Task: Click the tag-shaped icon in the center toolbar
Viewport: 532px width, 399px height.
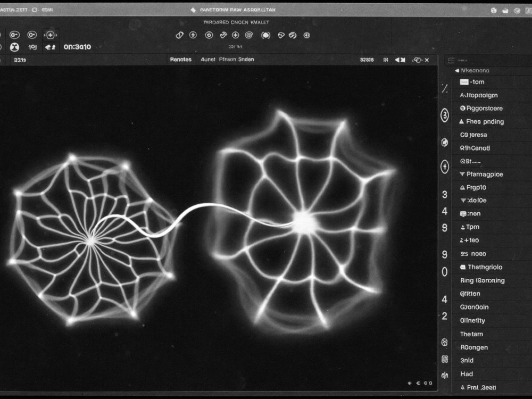Action: tap(281, 35)
